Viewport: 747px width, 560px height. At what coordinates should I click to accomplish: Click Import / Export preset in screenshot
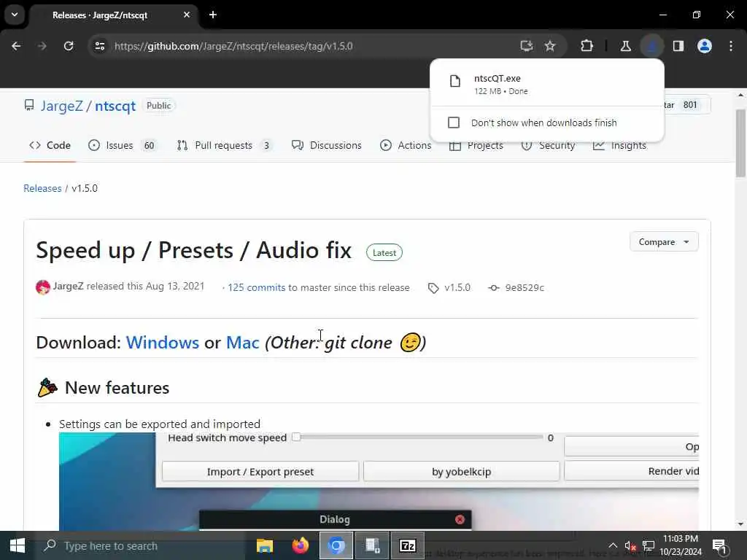(260, 472)
